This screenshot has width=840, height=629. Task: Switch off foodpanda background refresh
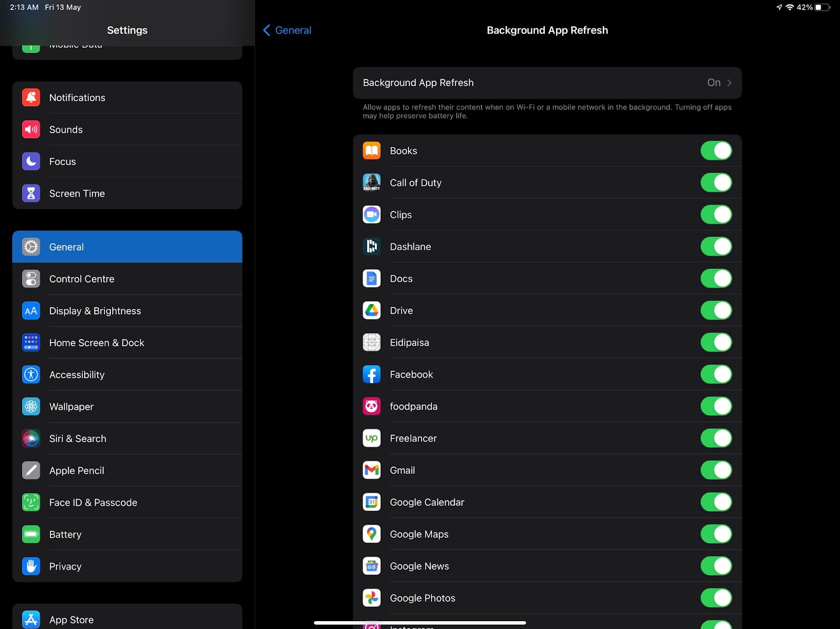(716, 407)
